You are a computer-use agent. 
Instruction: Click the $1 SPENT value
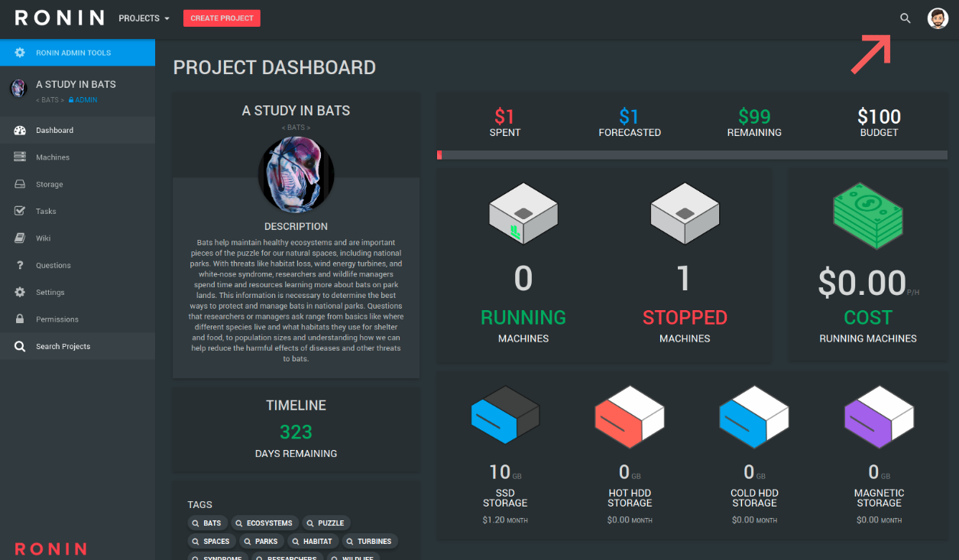tap(504, 117)
